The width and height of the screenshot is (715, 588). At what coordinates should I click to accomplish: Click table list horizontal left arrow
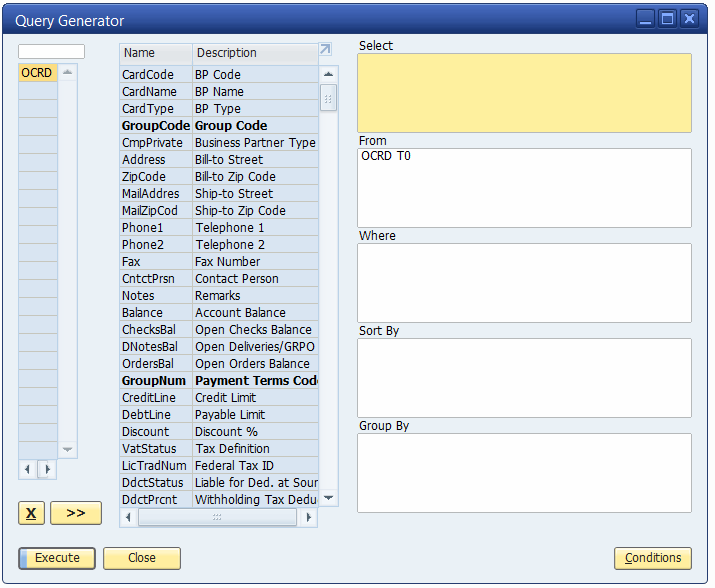click(x=28, y=469)
